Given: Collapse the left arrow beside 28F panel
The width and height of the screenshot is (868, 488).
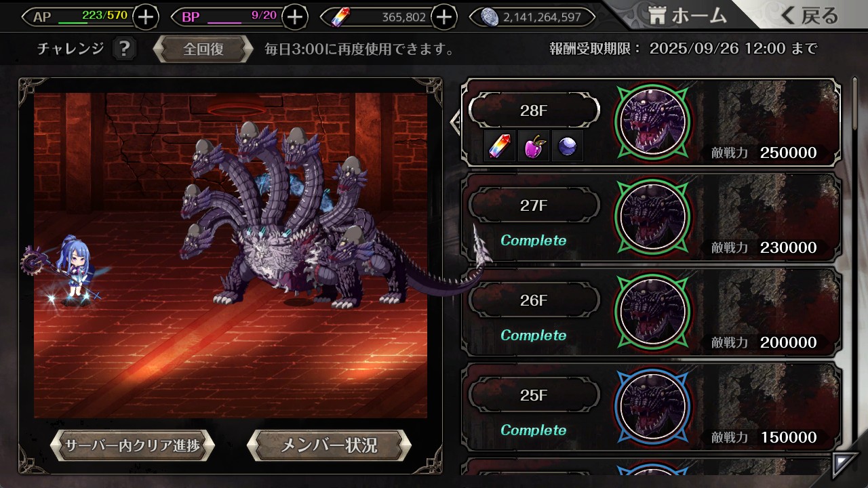Looking at the screenshot, I should click(456, 122).
